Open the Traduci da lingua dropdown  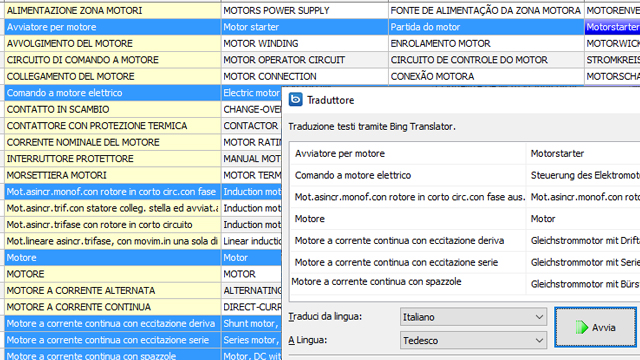click(x=473, y=317)
